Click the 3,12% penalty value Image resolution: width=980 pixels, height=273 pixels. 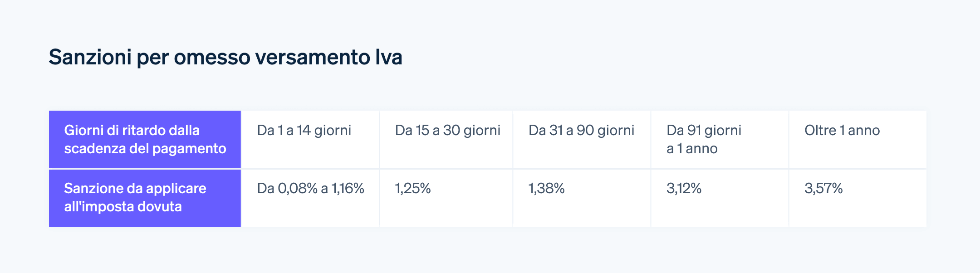[684, 188]
